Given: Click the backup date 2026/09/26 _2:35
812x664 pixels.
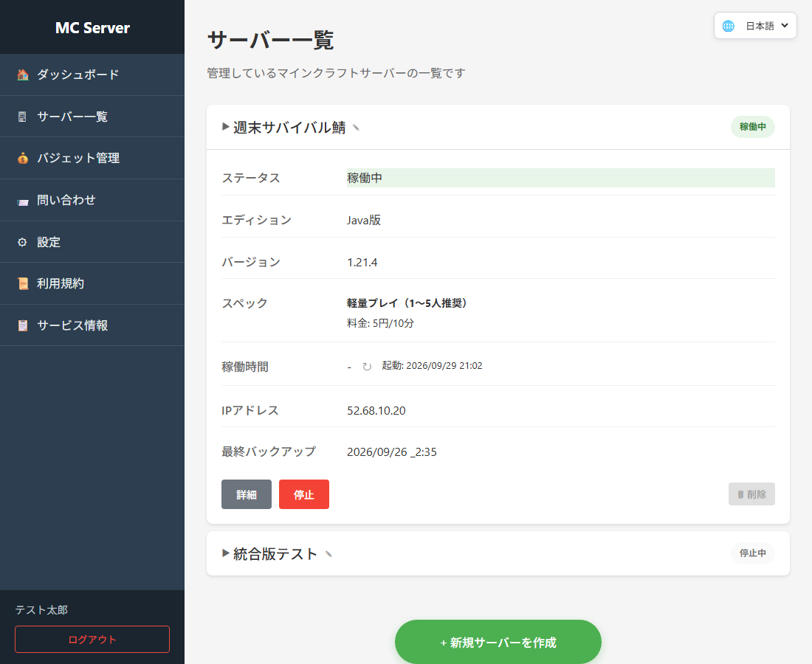Looking at the screenshot, I should 391,452.
